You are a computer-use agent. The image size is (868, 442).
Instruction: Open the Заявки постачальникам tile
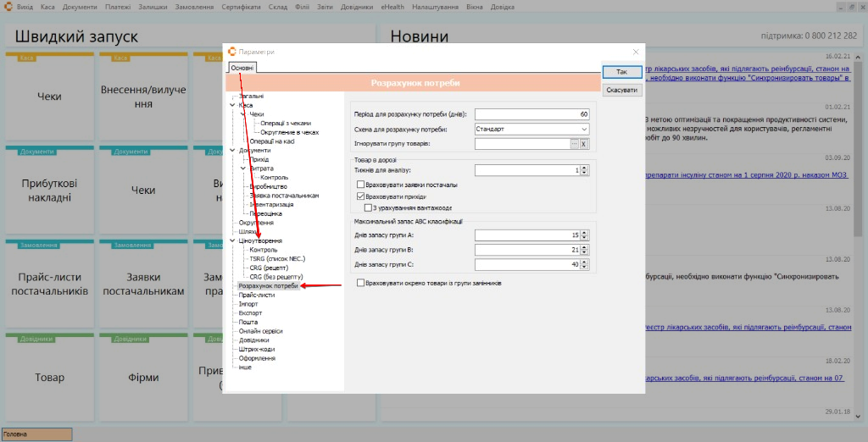click(x=143, y=284)
